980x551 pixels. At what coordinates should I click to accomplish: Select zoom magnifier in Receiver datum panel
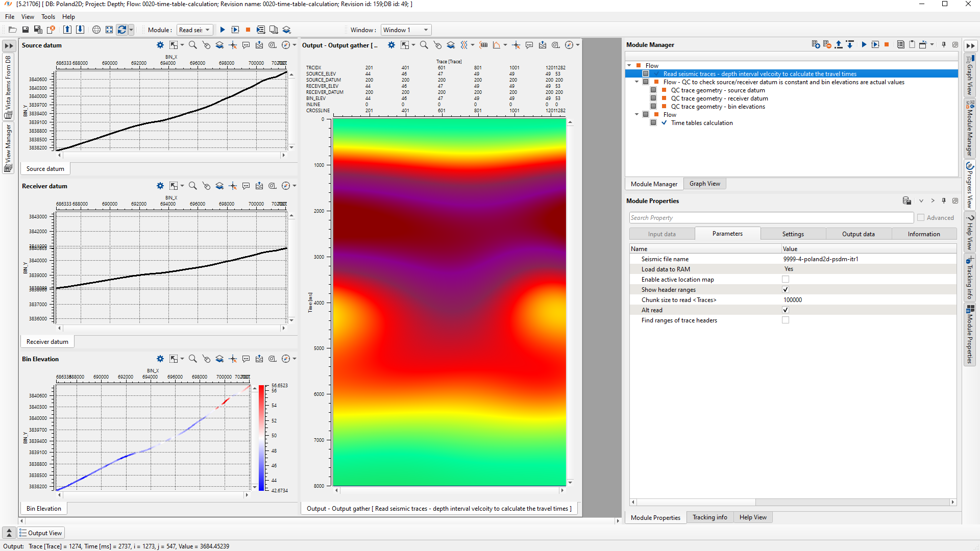click(x=193, y=186)
